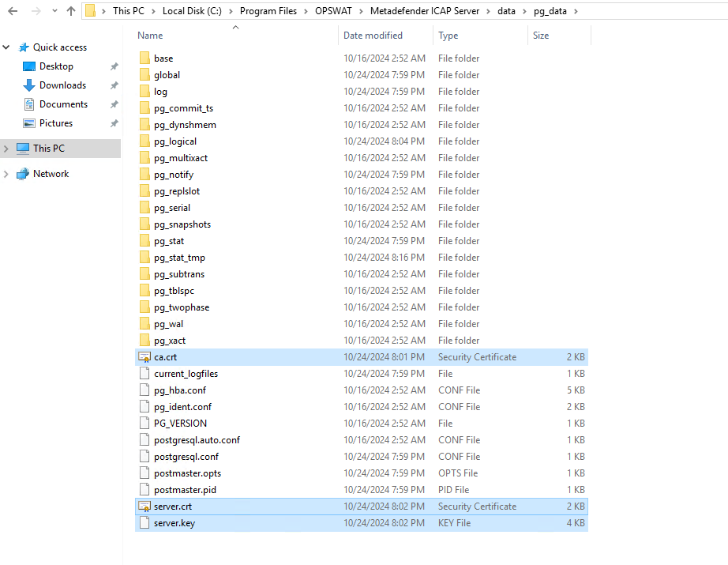The width and height of the screenshot is (728, 565).
Task: Click the pg_hba.conf file icon
Action: [144, 390]
